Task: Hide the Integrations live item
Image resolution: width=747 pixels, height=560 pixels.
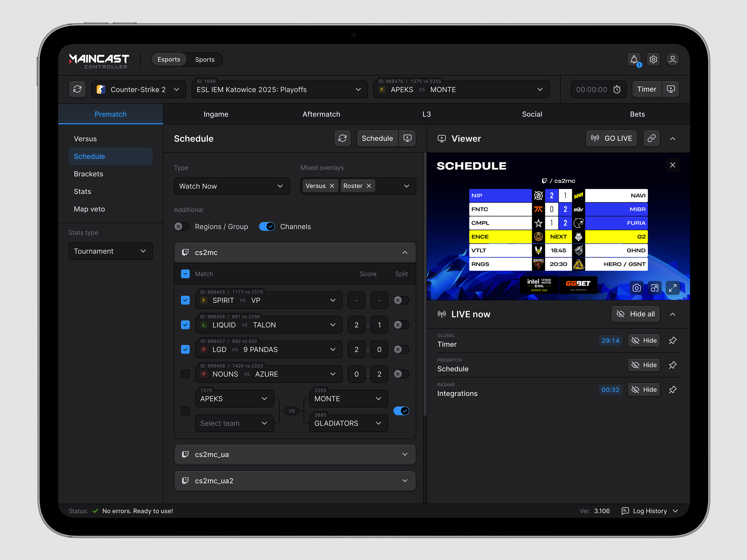Action: click(644, 390)
